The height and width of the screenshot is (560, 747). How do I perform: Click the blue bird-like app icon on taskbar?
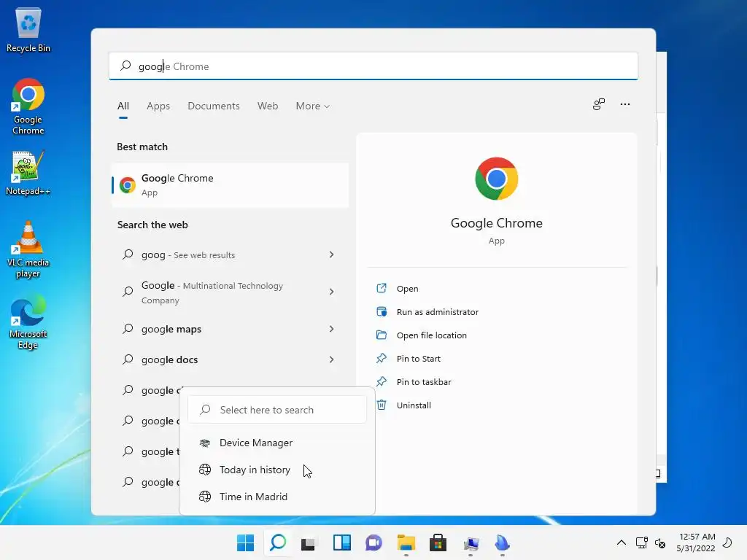502,542
